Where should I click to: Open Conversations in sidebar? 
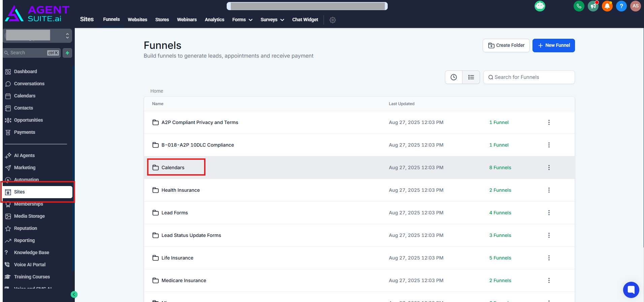[x=29, y=84]
